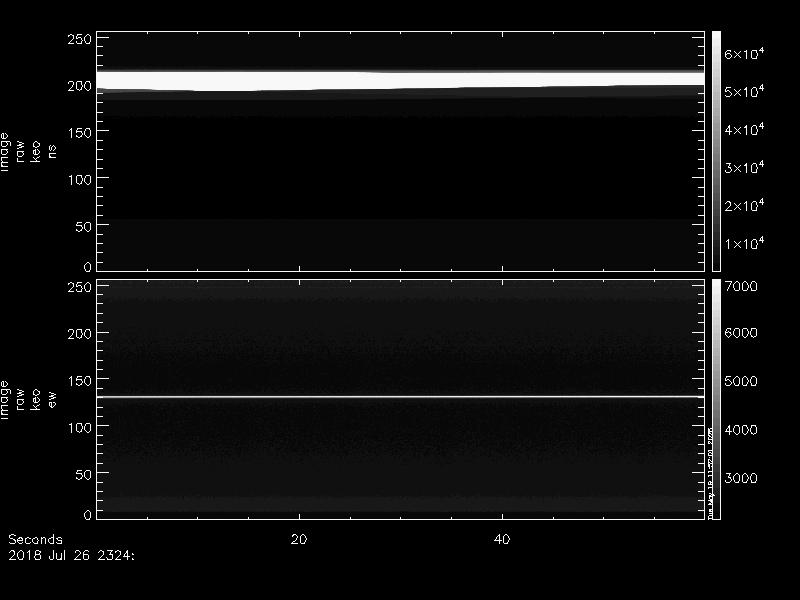
Task: Click y-axis label '250' on ns keogram
Action: [x=79, y=39]
